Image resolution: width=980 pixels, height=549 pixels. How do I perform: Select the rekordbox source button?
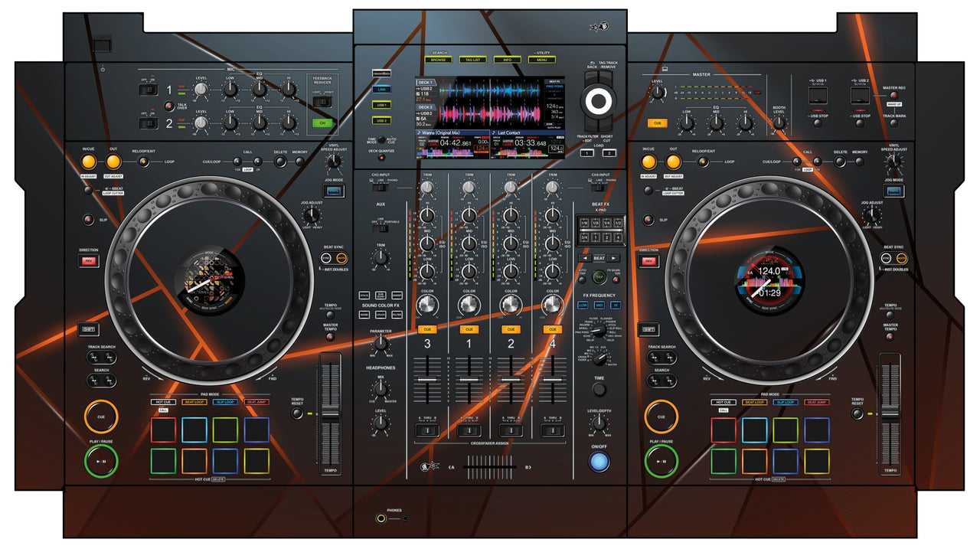(381, 74)
